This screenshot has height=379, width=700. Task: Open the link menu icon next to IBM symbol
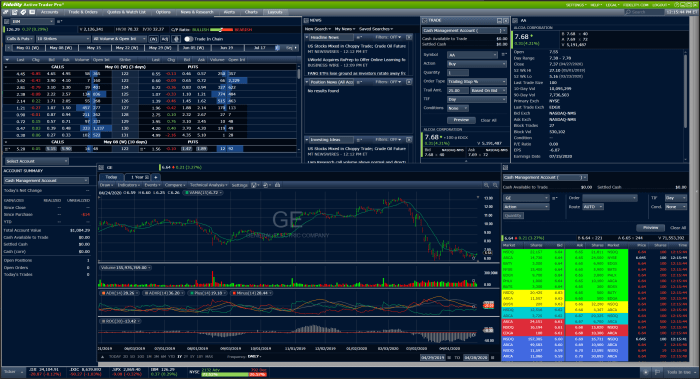pos(59,21)
